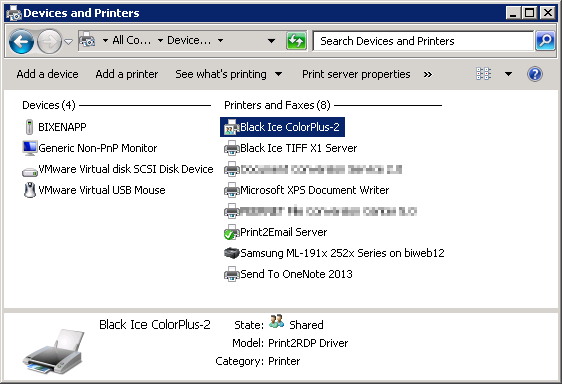Click 'Add a device' command
This screenshot has width=562, height=384.
(x=47, y=74)
